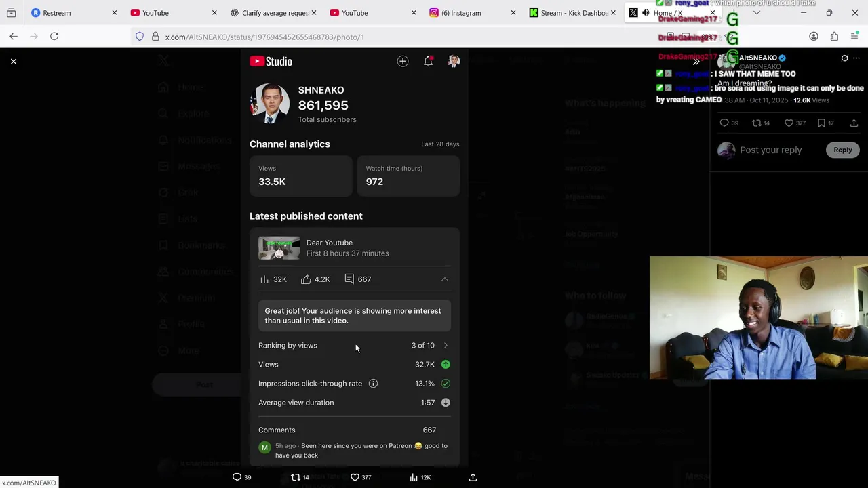868x488 pixels.
Task: Switch to the Stream - Kick Dashboard tab
Action: point(574,13)
